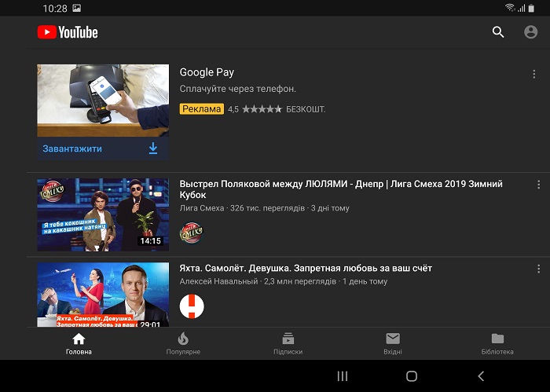Viewport: 550px width, 392px height.
Task: Tap the battery status icon
Action: coord(531,8)
